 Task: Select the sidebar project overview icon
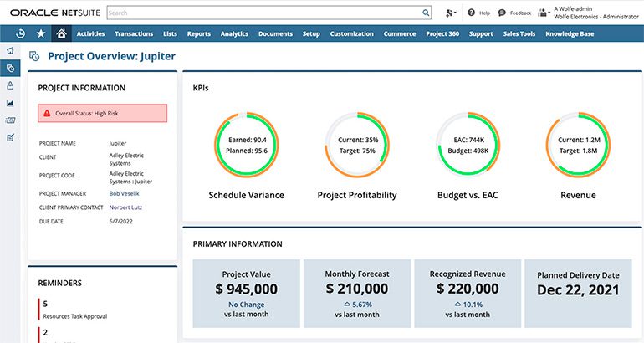click(10, 69)
